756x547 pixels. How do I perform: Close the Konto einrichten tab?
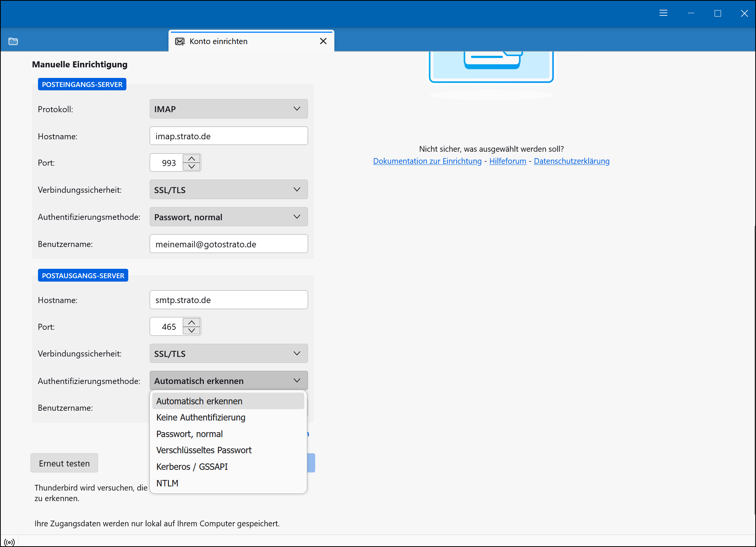pos(323,41)
